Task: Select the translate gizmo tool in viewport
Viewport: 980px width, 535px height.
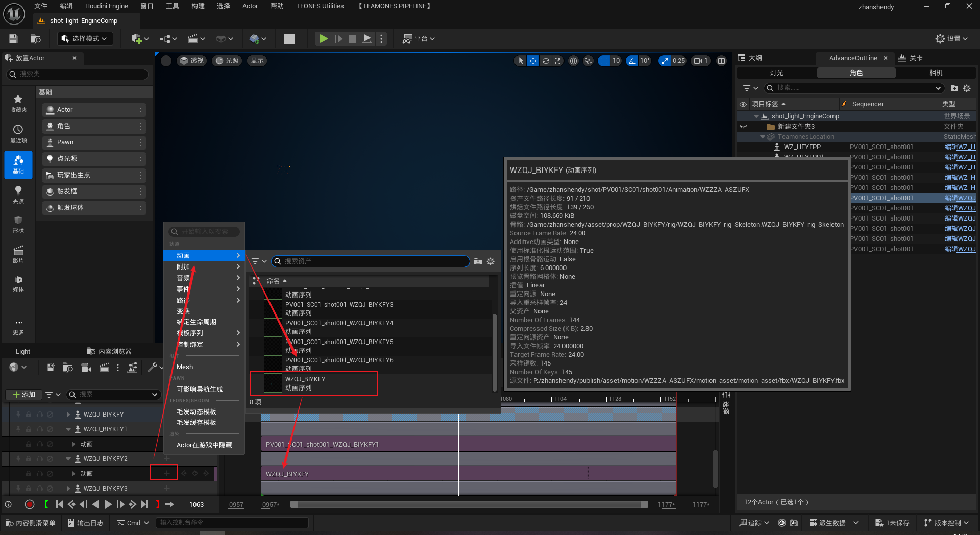Action: coord(533,61)
